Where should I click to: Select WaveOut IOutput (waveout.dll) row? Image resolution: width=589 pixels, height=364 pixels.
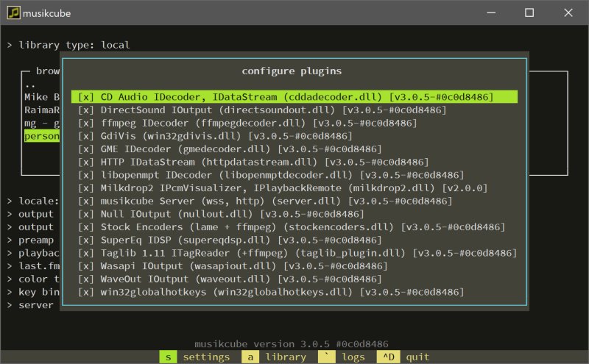[x=294, y=279]
